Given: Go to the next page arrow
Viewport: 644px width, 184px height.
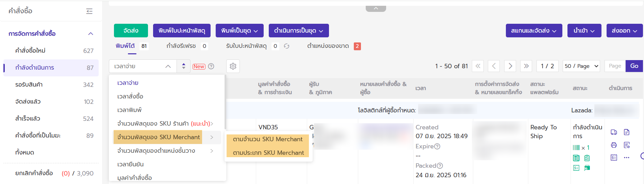Looking at the screenshot, I should tap(510, 66).
